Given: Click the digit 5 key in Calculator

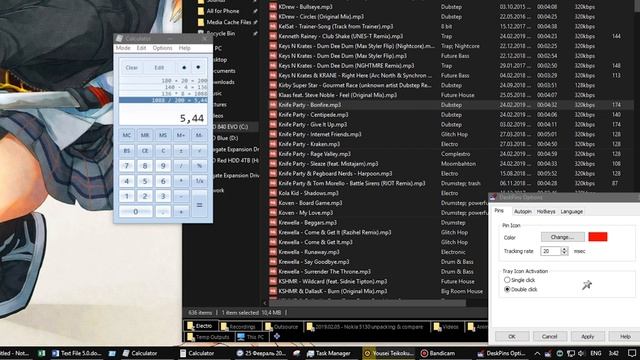Looking at the screenshot, I should [145, 181].
